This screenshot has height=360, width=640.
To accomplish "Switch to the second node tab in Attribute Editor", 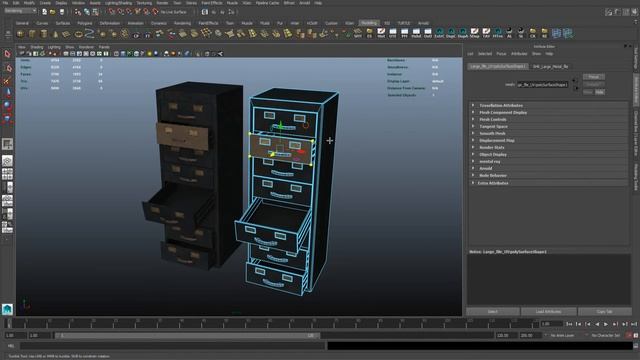I will click(550, 67).
